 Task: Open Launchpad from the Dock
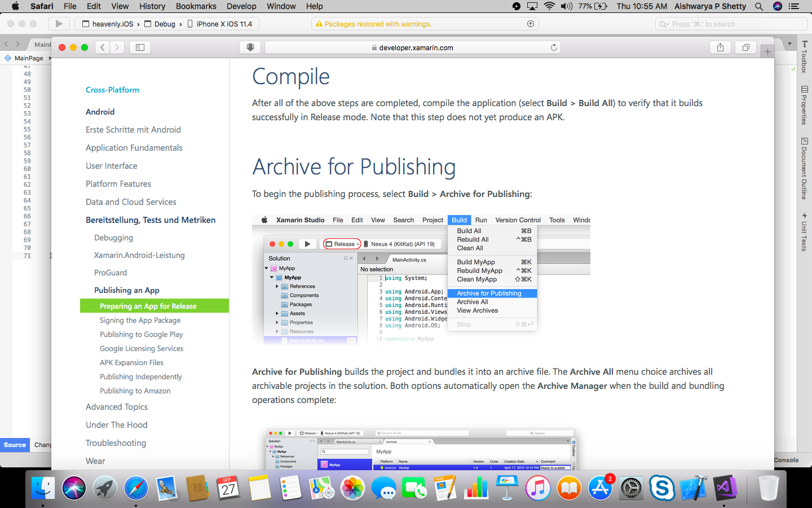click(105, 488)
